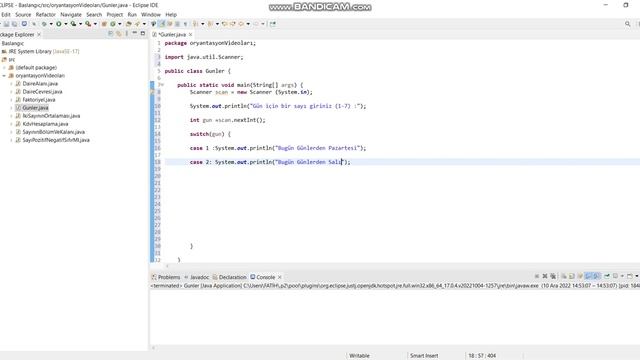Open the Project menu

[114, 14]
